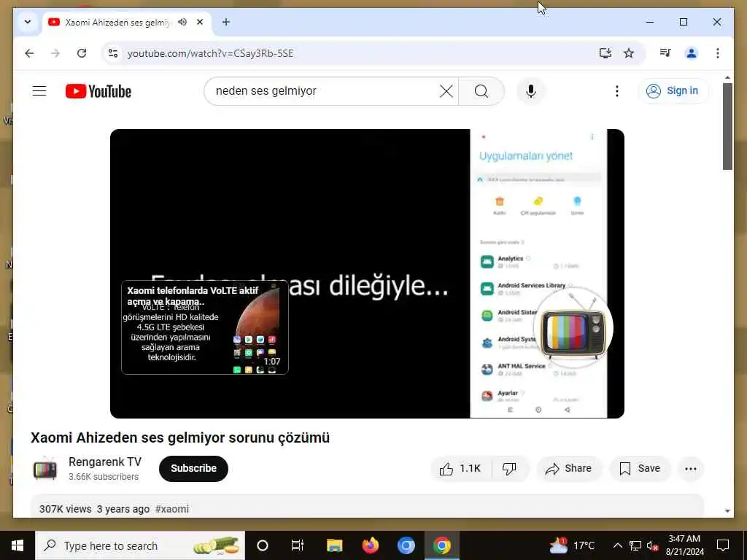This screenshot has width=747, height=560.
Task: Clear the search query with the X icon
Action: pyautogui.click(x=446, y=91)
